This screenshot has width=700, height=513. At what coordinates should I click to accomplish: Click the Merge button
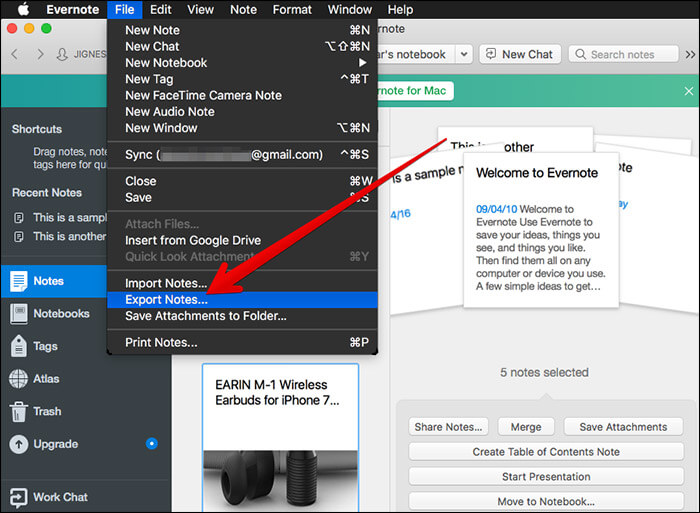click(x=526, y=427)
